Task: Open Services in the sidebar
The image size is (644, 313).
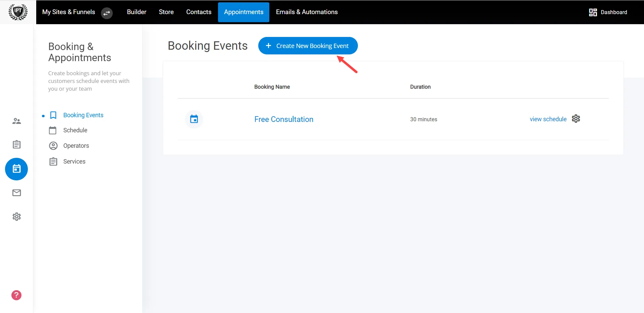Action: [74, 162]
